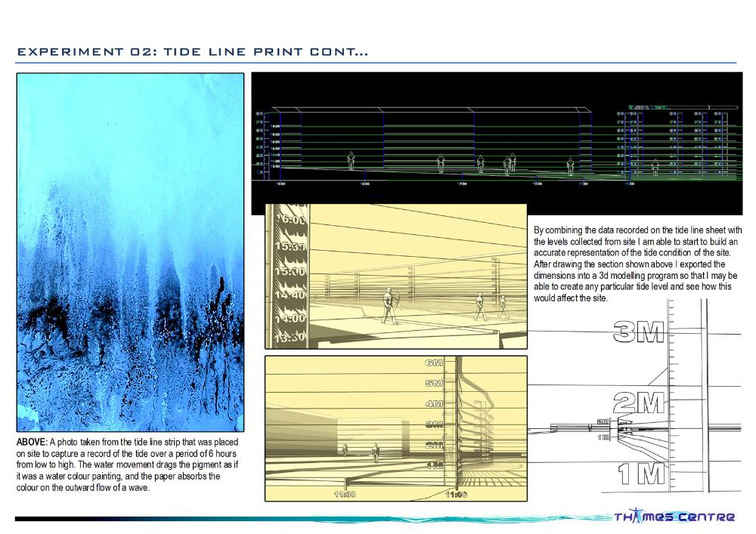
Task: Click the "5M" height label in the yellow render
Action: 435,383
